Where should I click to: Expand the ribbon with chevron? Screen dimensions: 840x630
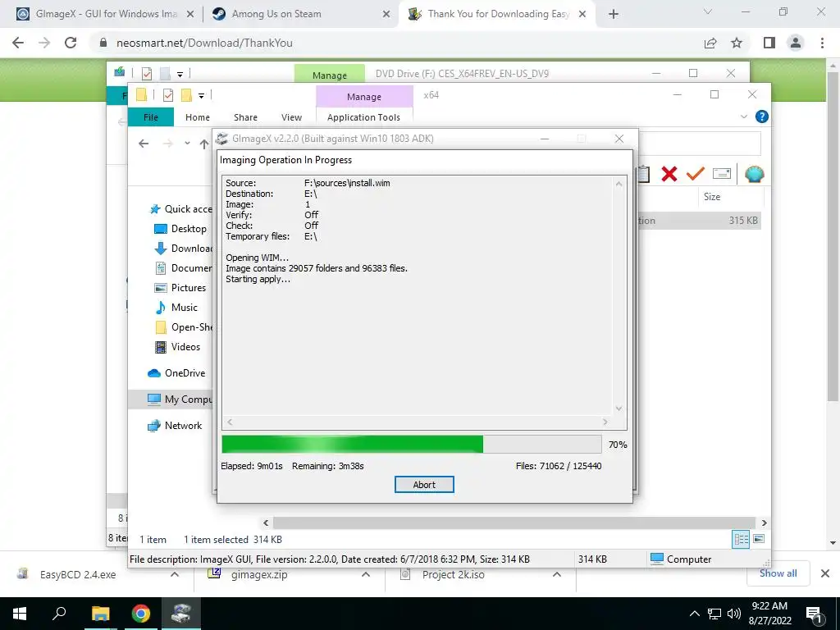[x=743, y=116]
